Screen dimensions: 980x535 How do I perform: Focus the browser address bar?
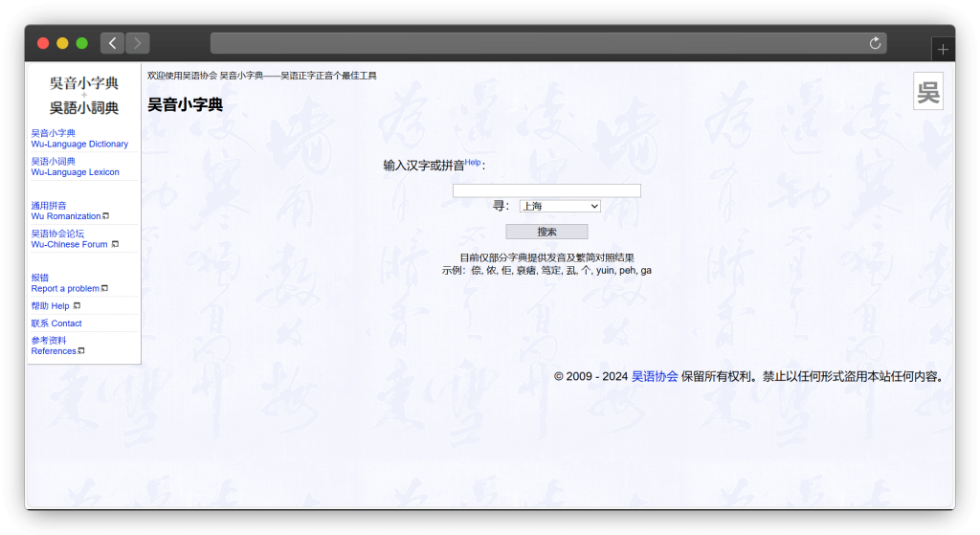click(548, 43)
